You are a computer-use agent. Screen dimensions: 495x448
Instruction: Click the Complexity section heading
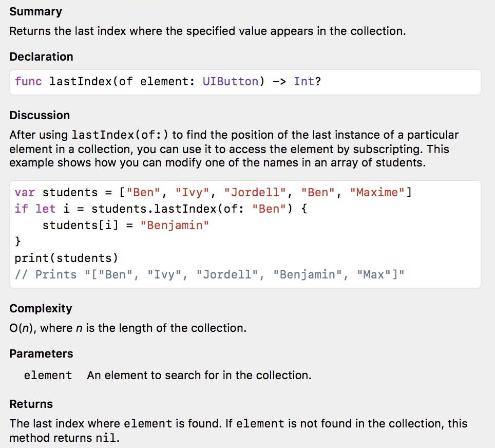click(41, 308)
